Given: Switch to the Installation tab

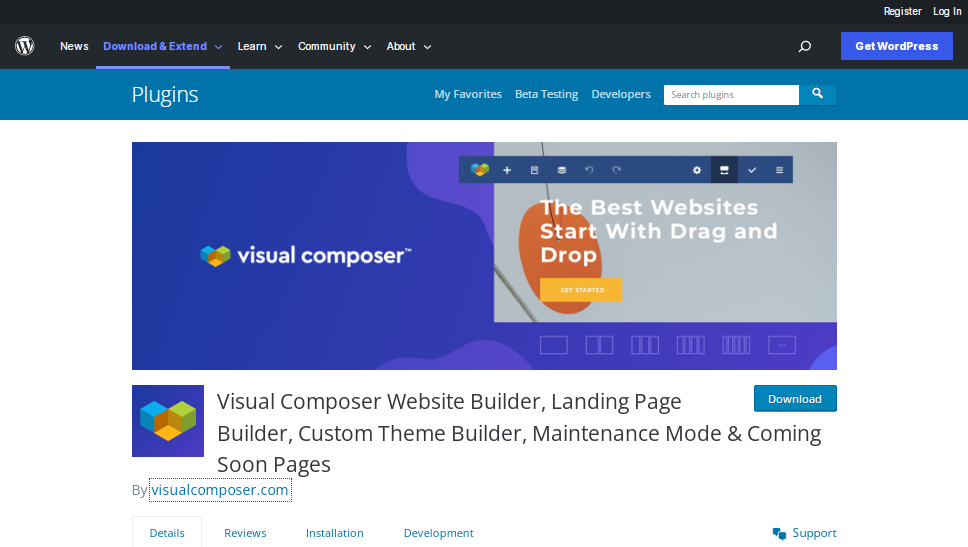Looking at the screenshot, I should click(335, 533).
